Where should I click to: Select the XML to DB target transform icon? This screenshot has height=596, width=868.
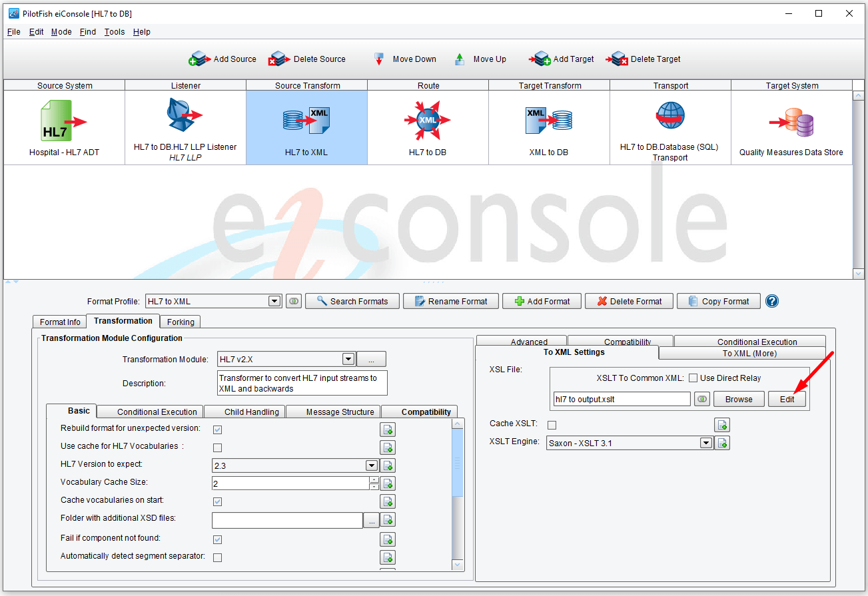coord(549,120)
